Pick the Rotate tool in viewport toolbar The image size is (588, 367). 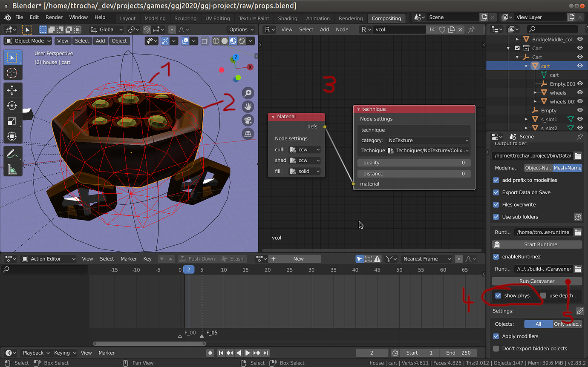click(x=12, y=106)
